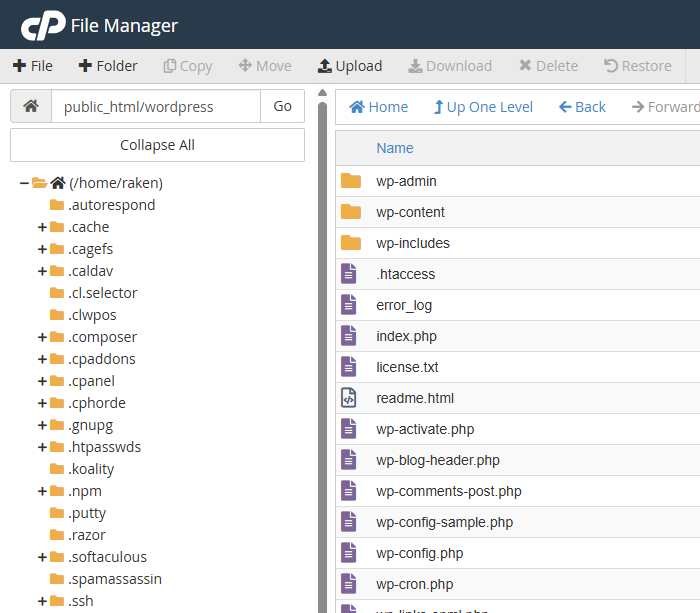Click the wp-config-sample.php file icon
The width and height of the screenshot is (700, 613).
349,522
